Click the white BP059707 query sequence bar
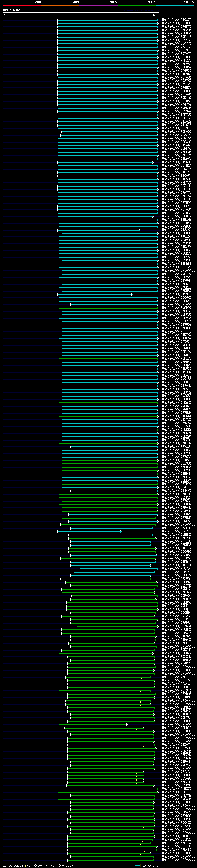The width and height of the screenshot is (197, 868). [81, 13]
